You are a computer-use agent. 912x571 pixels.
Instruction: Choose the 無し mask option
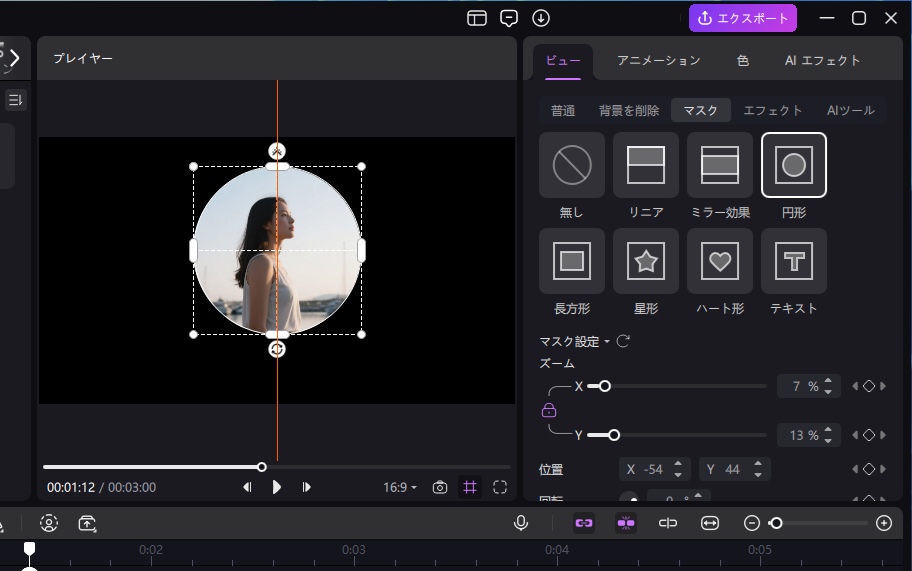(x=572, y=165)
